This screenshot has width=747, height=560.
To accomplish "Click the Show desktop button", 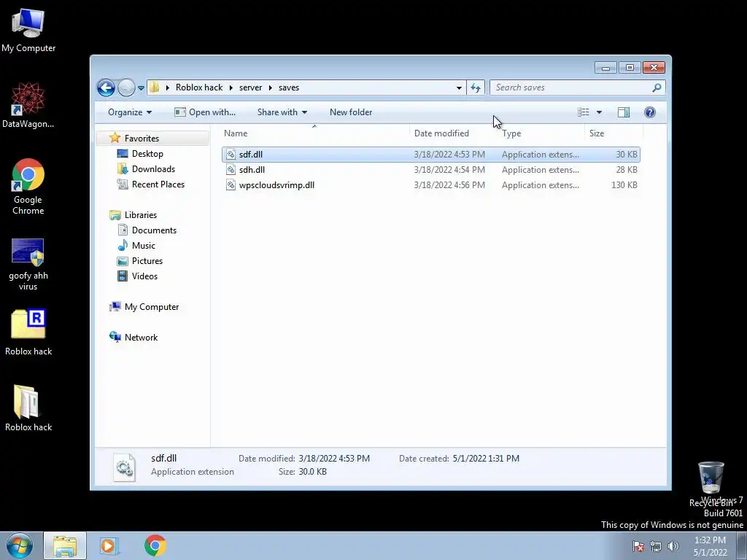I will [742, 545].
